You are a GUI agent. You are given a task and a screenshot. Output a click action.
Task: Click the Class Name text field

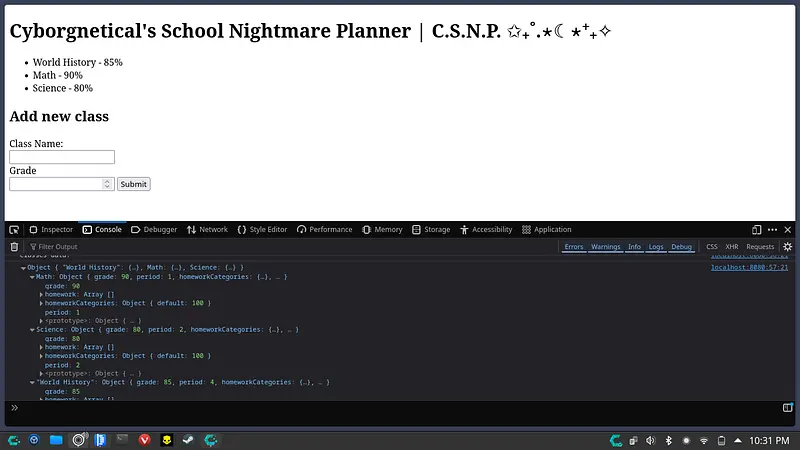(62, 157)
